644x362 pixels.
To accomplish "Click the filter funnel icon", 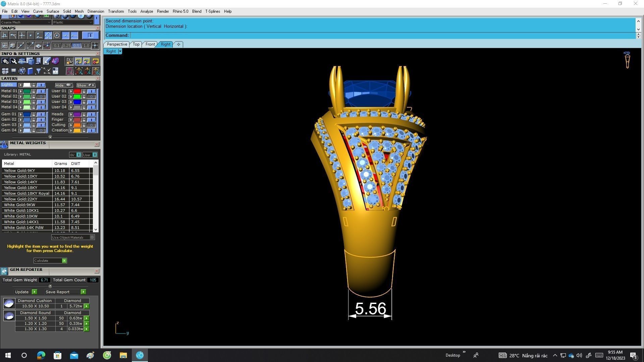I will click(x=38, y=71).
